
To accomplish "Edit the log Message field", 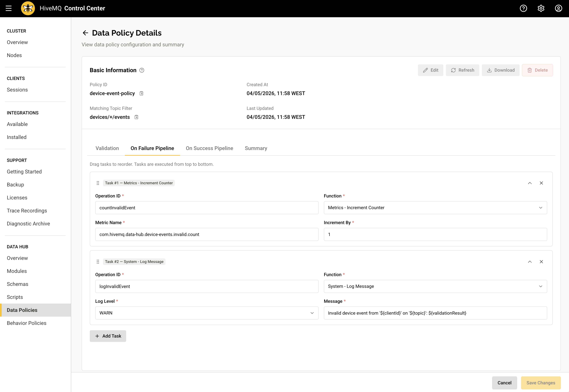I will tap(435, 313).
